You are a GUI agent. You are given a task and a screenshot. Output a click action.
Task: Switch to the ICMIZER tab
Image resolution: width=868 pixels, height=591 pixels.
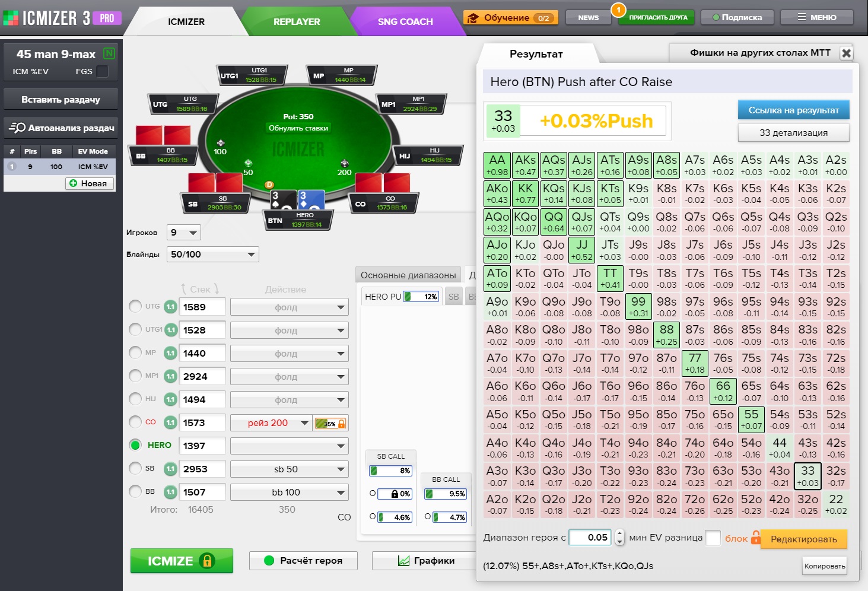186,22
